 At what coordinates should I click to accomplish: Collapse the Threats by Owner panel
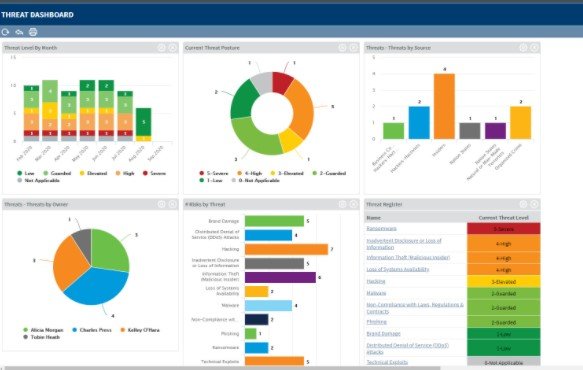pyautogui.click(x=173, y=204)
